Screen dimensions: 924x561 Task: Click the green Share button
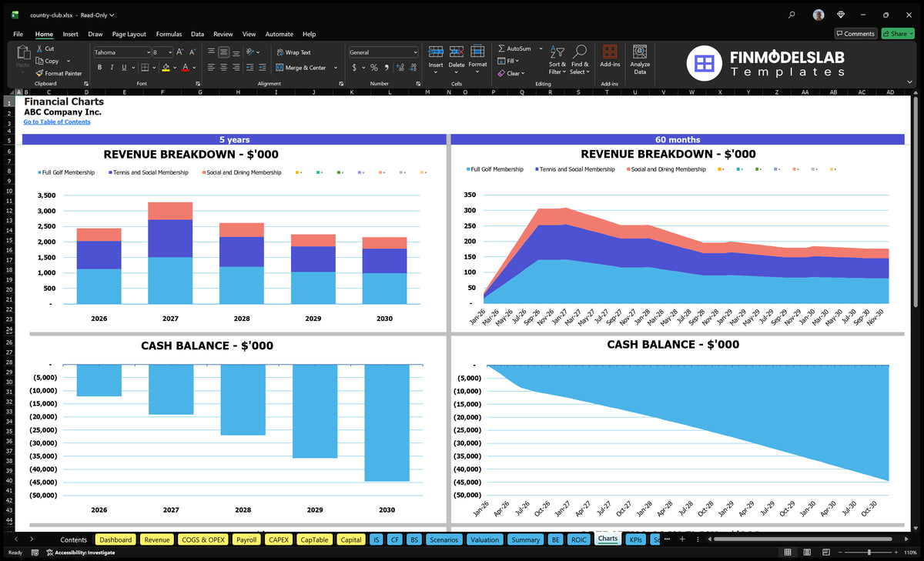(x=897, y=34)
